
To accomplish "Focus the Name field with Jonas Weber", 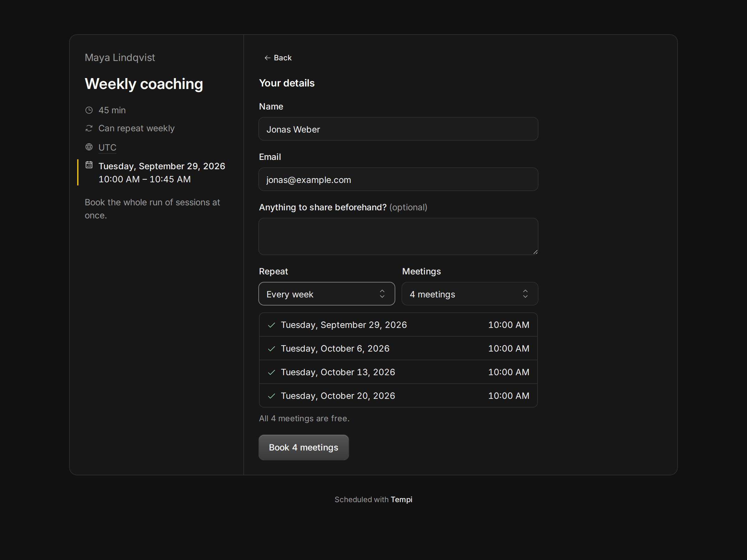I will (398, 129).
